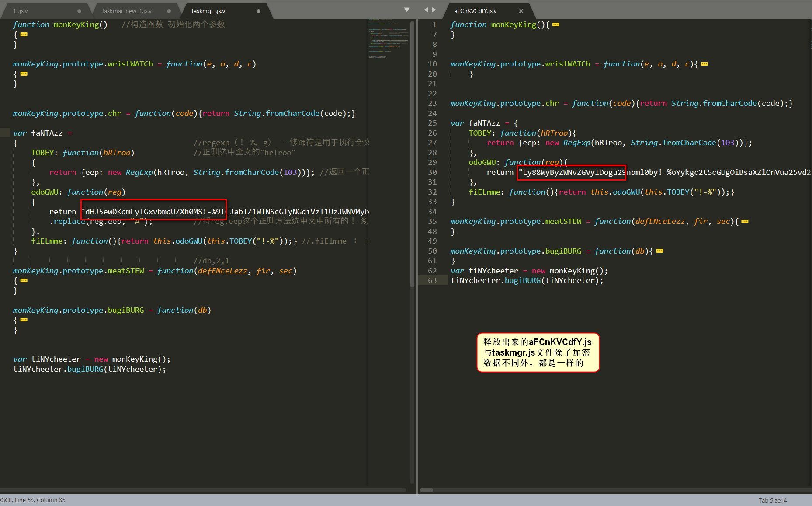This screenshot has height=506, width=812.
Task: Open Tab Size: 4 status bar setting
Action: pos(772,500)
